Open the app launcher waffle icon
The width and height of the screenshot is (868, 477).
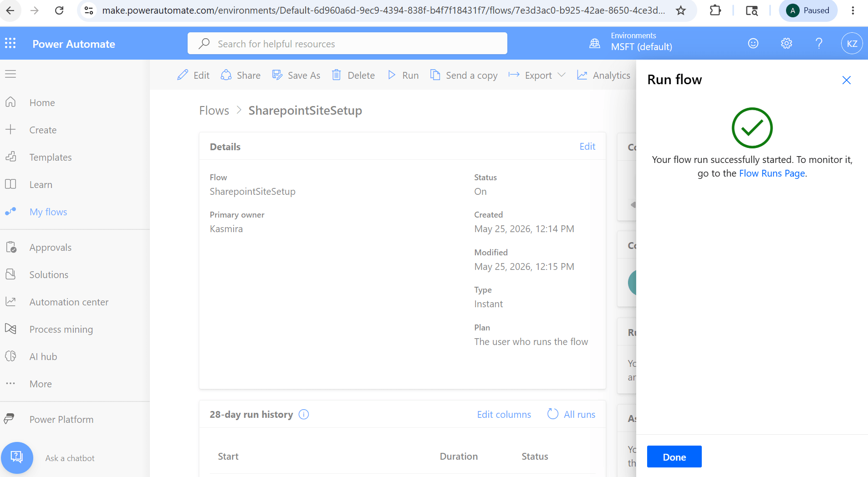coord(10,43)
